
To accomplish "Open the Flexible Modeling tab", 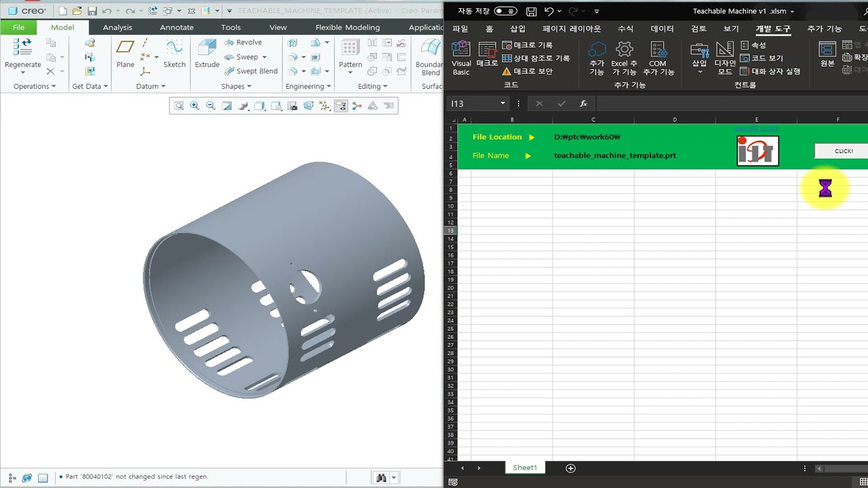I will coord(347,27).
